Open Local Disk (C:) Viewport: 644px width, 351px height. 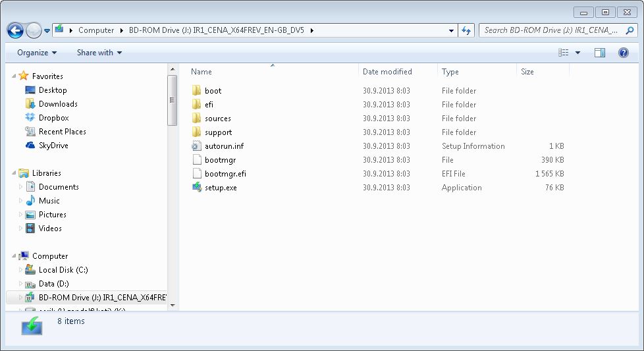click(63, 270)
